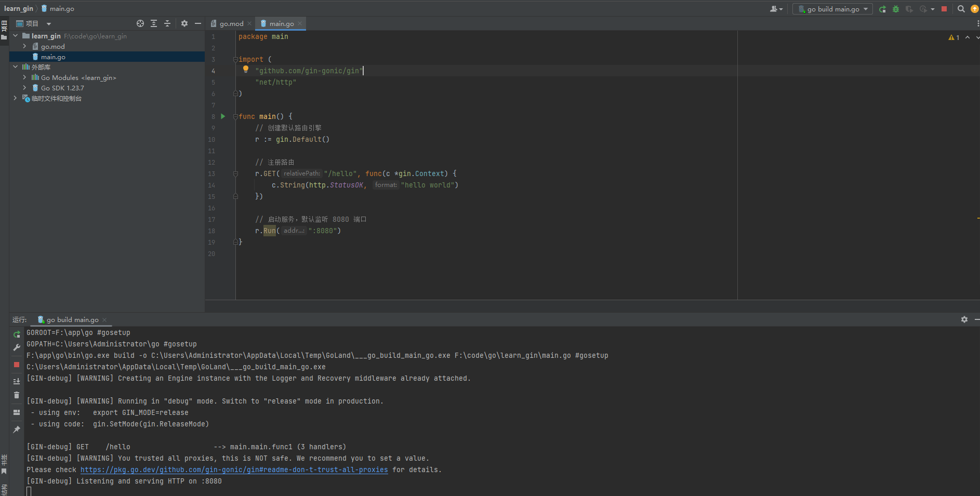
Task: Toggle import block fold marker
Action: [x=235, y=59]
